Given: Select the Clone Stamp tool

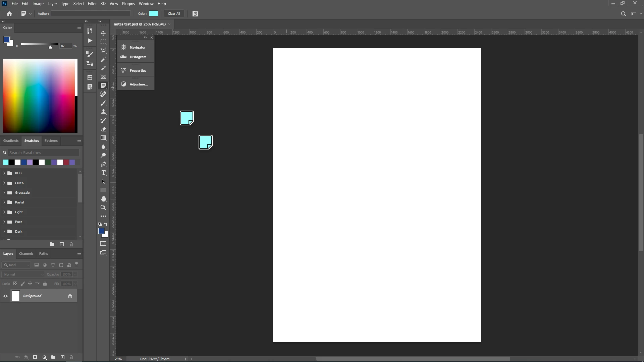Looking at the screenshot, I should 103,112.
